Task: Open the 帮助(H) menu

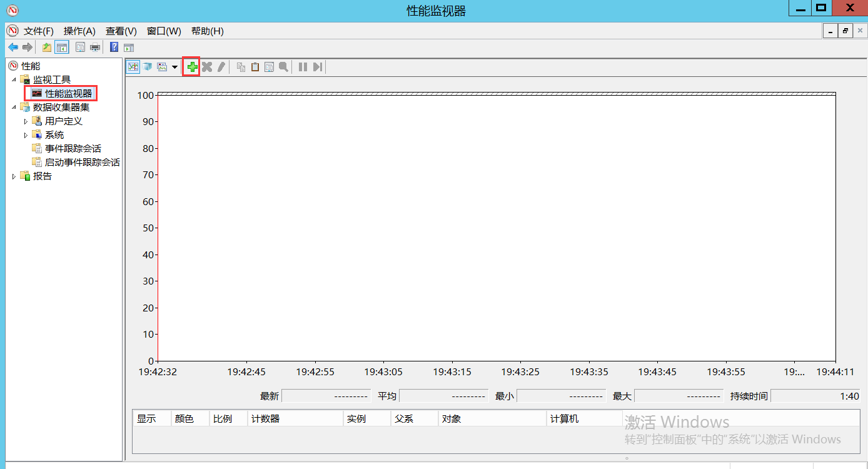Action: tap(207, 31)
